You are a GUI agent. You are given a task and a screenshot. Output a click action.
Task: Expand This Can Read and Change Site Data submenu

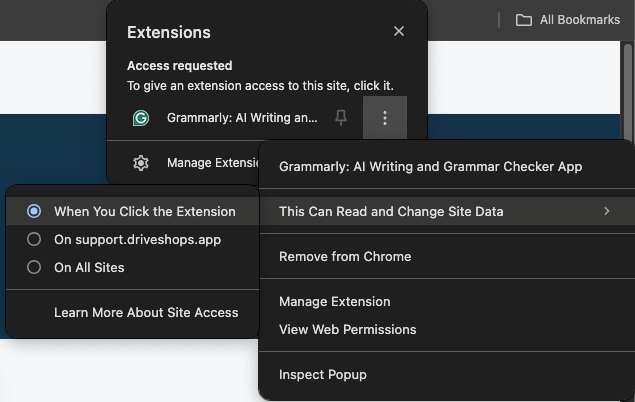point(447,211)
